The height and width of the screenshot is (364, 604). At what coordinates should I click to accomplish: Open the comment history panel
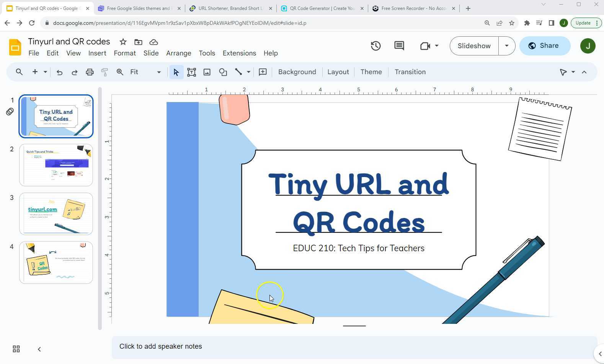coord(399,46)
